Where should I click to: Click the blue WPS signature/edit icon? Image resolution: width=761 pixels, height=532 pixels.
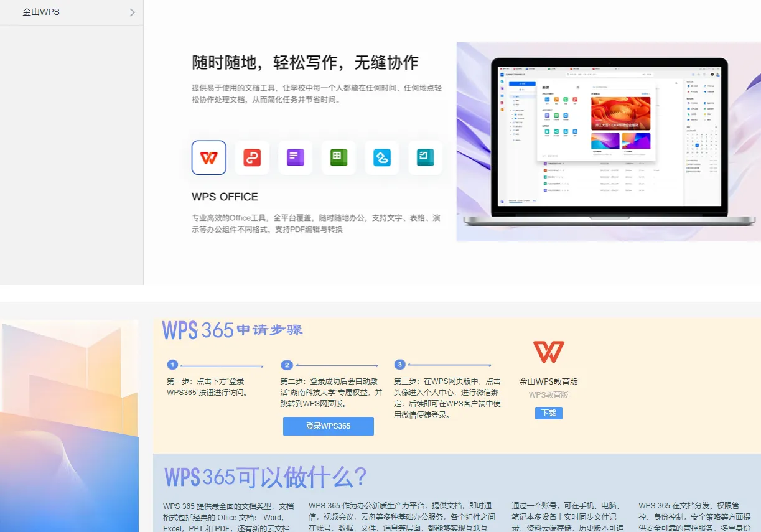pos(381,157)
